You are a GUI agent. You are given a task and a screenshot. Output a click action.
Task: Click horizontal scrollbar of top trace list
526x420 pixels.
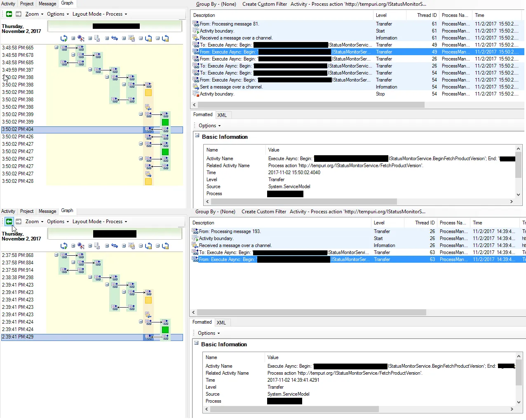[311, 105]
